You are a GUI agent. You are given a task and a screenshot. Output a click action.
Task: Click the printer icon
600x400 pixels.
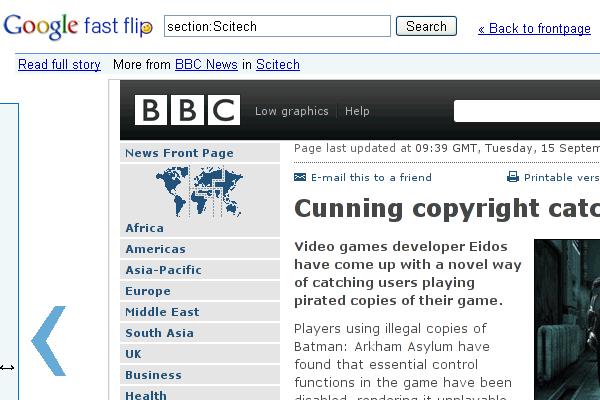pos(513,177)
